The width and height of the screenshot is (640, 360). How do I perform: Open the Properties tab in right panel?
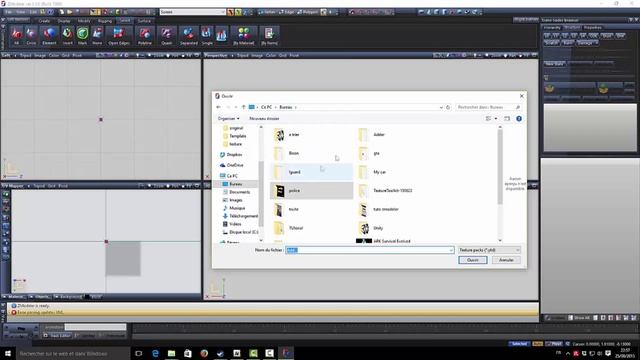coord(593,27)
